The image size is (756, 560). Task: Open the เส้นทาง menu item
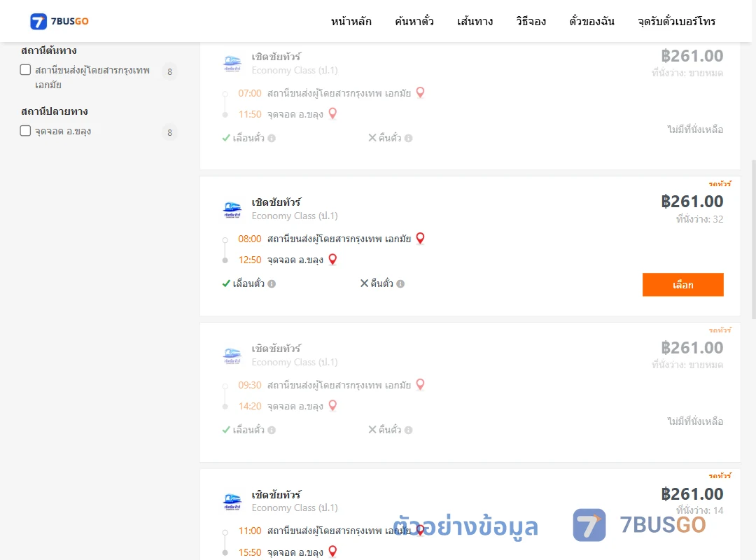[475, 21]
